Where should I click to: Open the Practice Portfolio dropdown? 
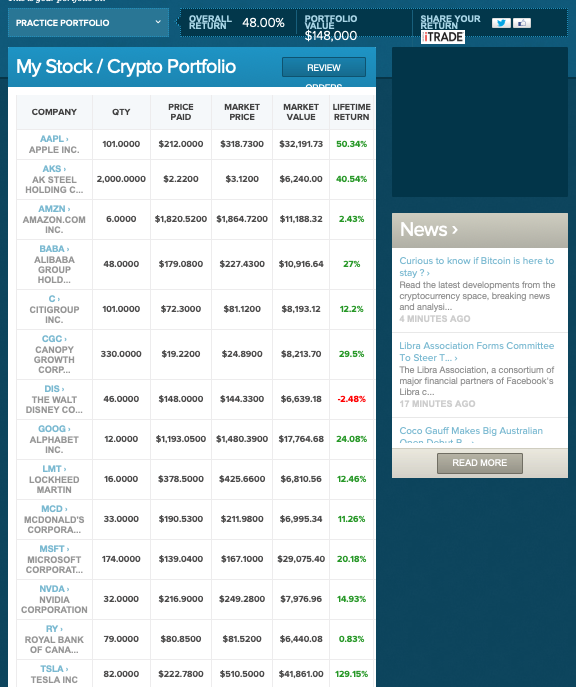[88, 23]
